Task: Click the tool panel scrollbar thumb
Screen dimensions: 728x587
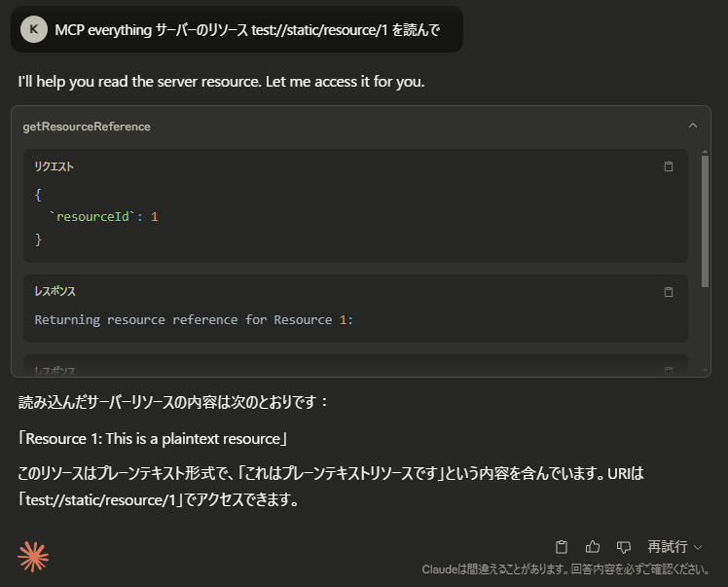Action: (705, 221)
